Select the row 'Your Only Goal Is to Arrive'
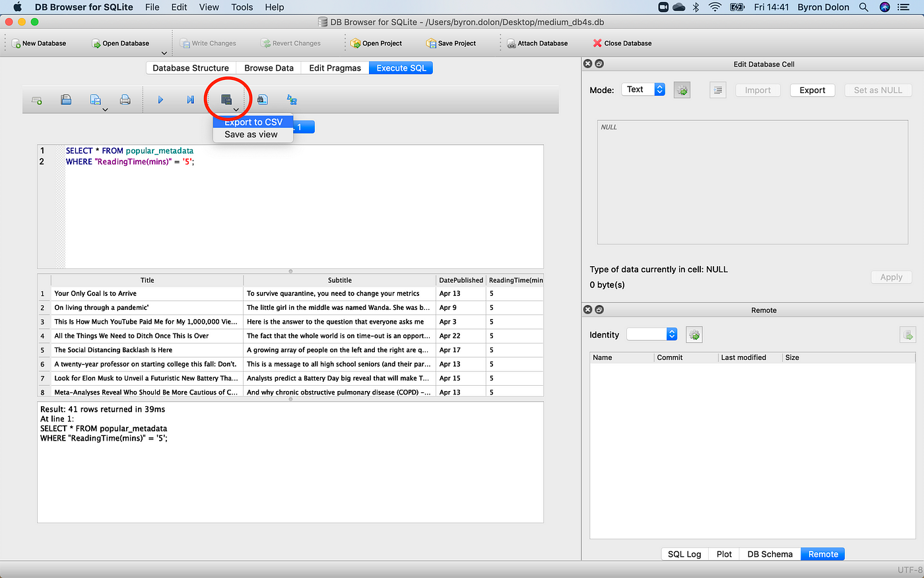This screenshot has width=924, height=578. point(147,293)
